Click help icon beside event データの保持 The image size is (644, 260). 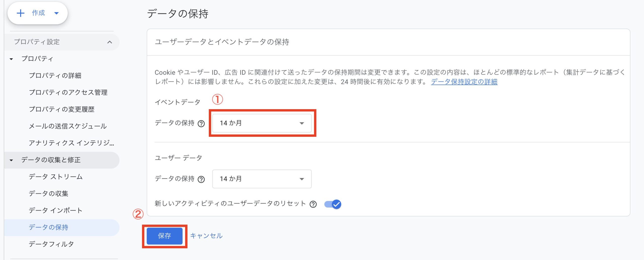tap(201, 124)
